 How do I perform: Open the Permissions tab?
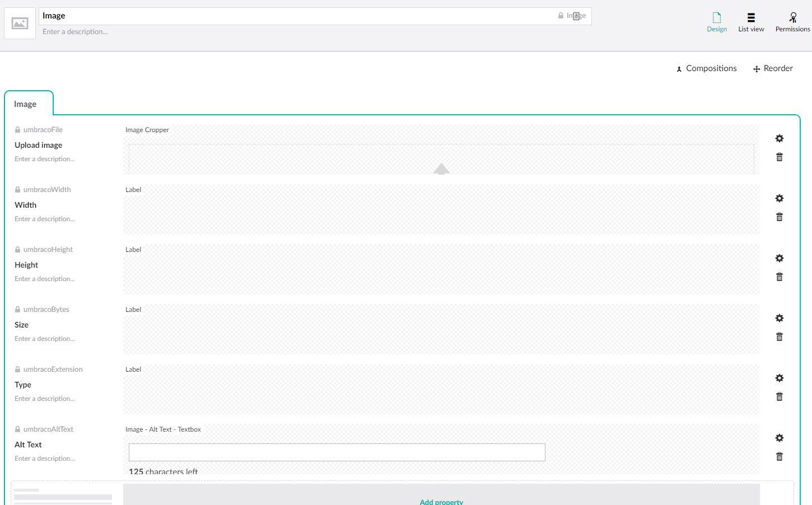pos(792,22)
